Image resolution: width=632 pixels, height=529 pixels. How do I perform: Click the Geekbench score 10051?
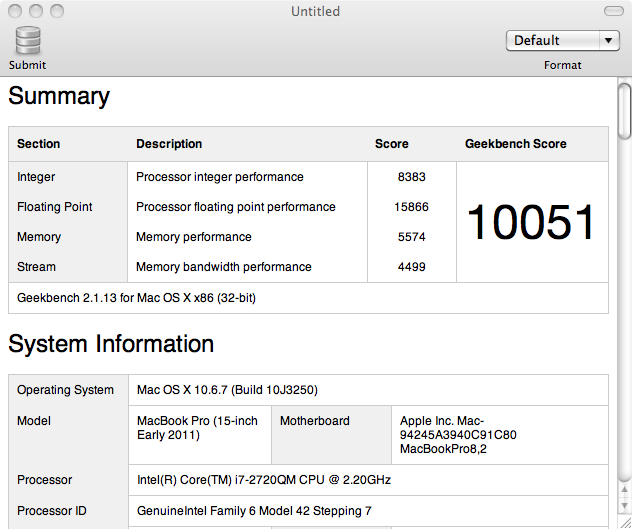(x=531, y=222)
